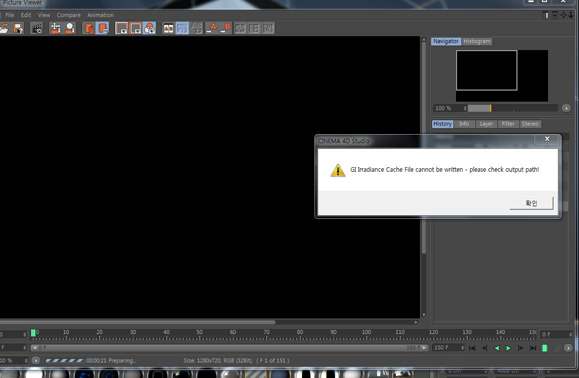Click the clear image history icon
The image size is (579, 378).
click(70, 28)
